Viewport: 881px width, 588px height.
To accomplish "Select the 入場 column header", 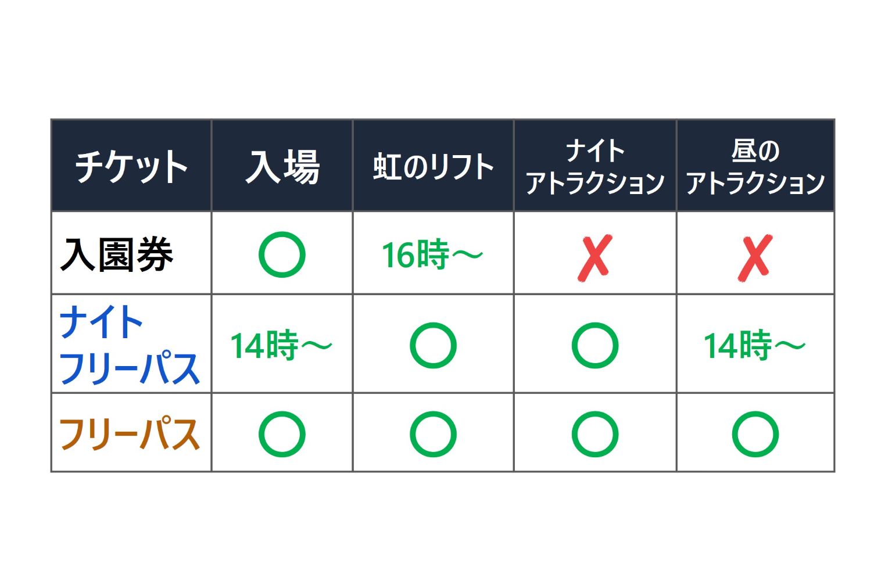I will (x=282, y=166).
